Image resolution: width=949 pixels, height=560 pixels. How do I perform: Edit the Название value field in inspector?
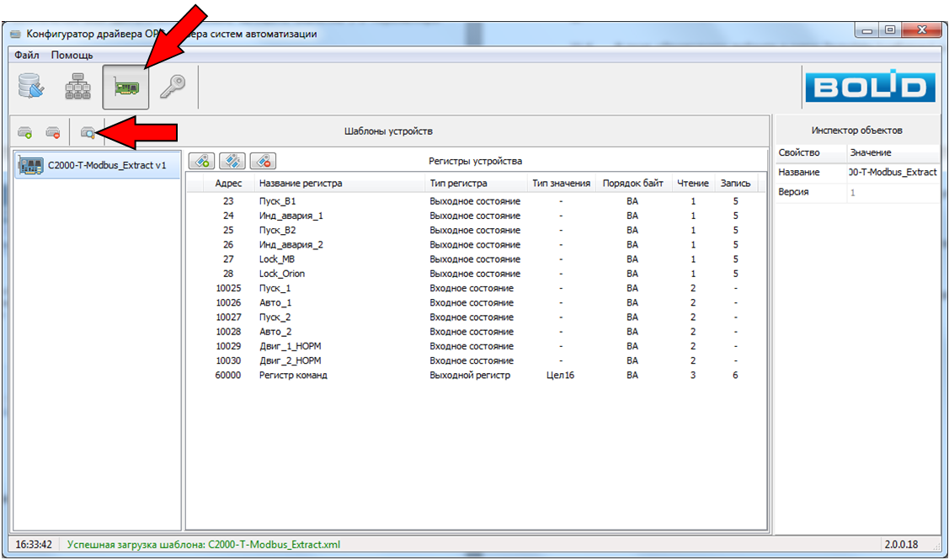(x=892, y=172)
